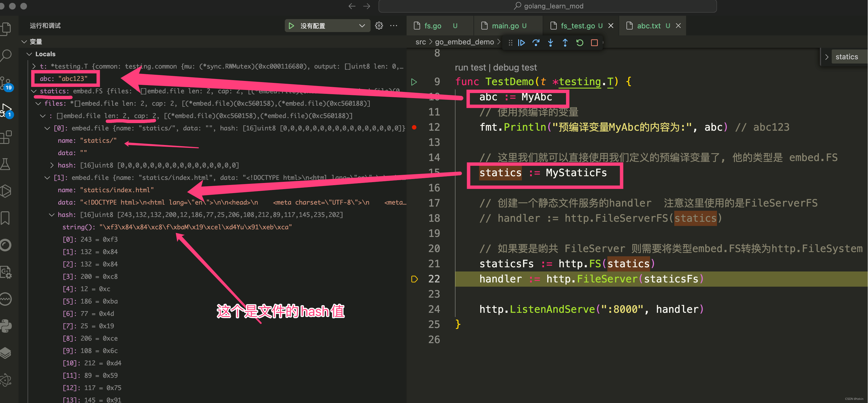
Task: Click the Step Out debug icon
Action: pos(565,43)
